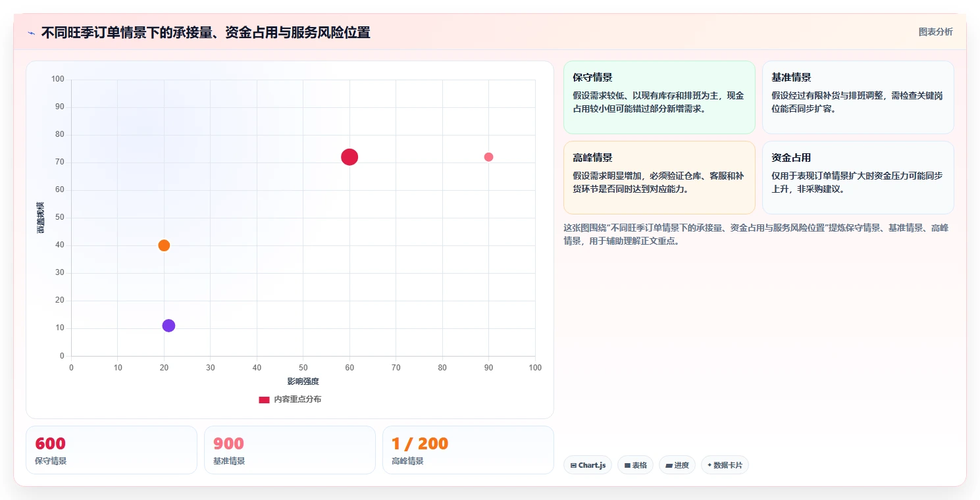The image size is (980, 500).
Task: Select the large red bubble at 60
Action: (x=349, y=157)
